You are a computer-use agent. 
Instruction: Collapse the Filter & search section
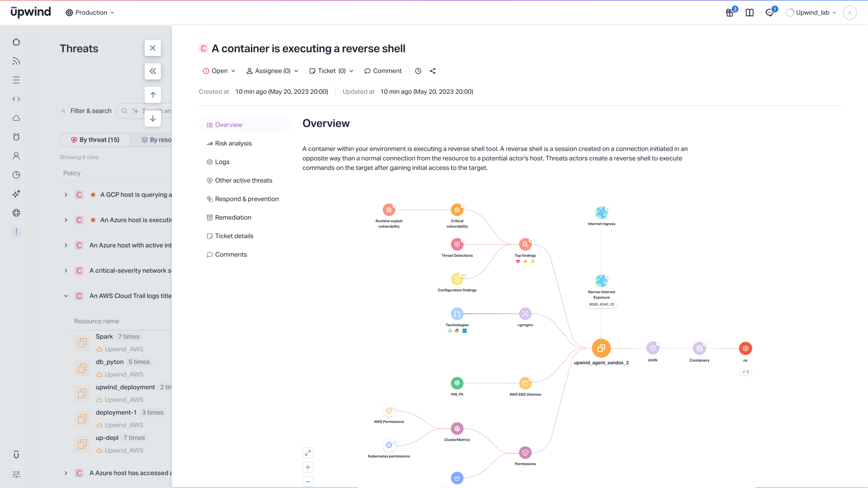click(x=63, y=111)
